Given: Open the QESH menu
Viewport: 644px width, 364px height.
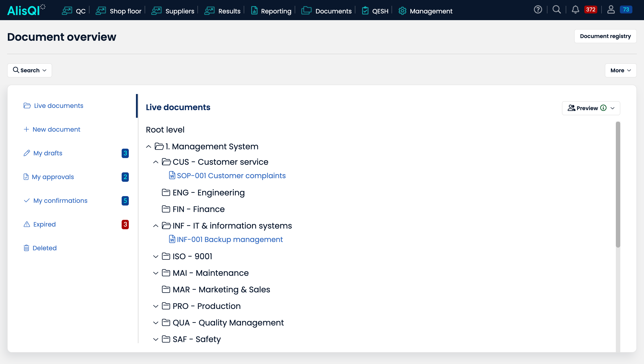Looking at the screenshot, I should [x=375, y=11].
